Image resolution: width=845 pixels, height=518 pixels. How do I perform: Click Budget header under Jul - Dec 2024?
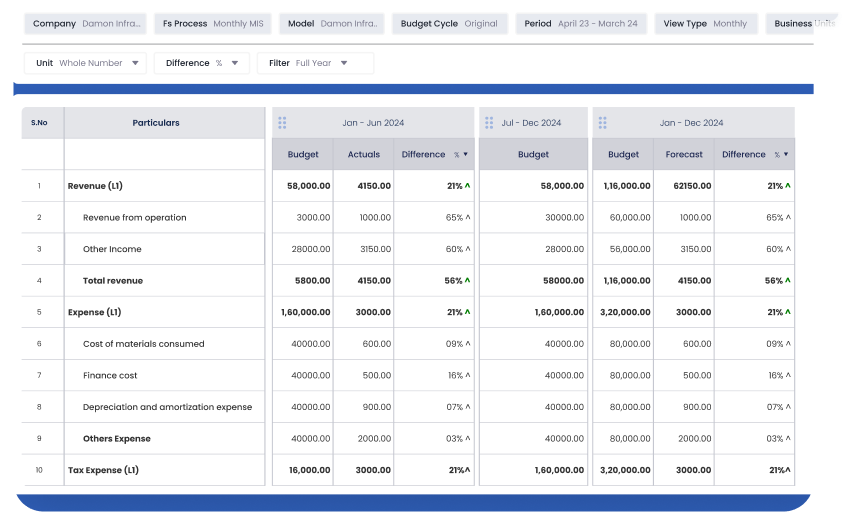pos(534,154)
